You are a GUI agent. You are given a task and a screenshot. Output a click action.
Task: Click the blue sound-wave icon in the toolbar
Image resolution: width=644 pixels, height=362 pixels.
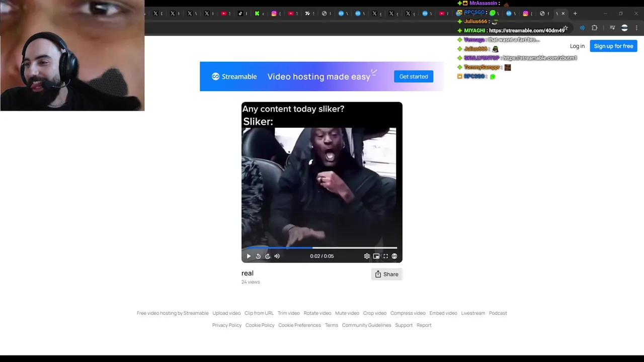tap(582, 28)
